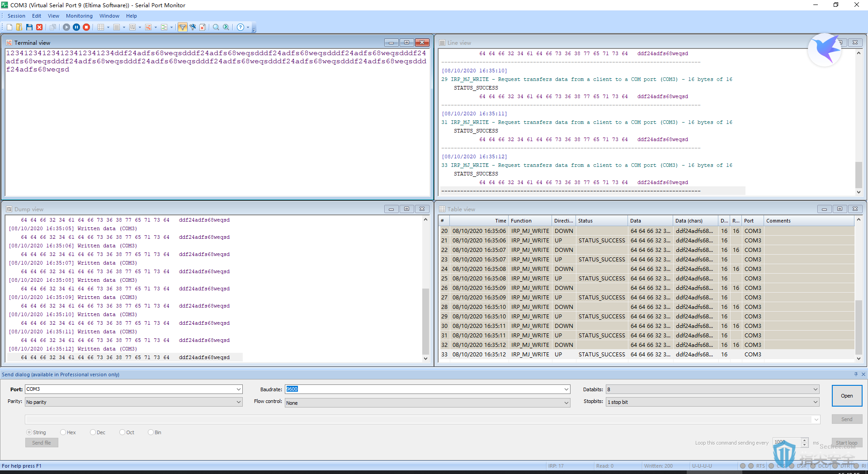Click the Find magnifier icon

tap(216, 27)
